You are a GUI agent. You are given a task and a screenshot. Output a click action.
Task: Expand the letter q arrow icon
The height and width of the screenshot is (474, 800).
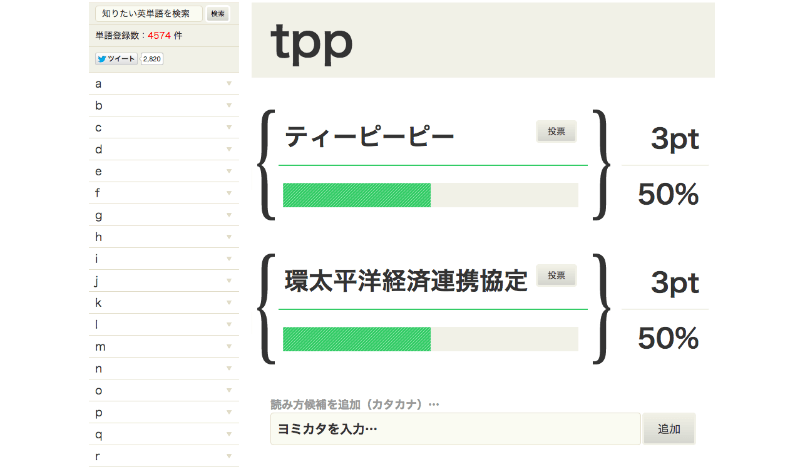229,435
